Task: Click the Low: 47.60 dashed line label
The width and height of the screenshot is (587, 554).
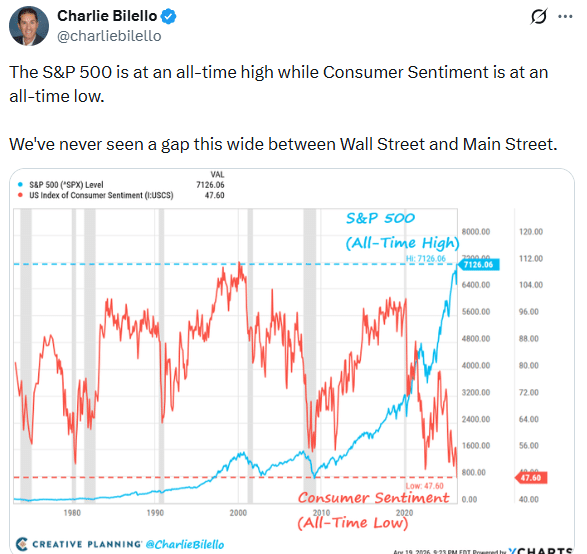Action: (425, 486)
